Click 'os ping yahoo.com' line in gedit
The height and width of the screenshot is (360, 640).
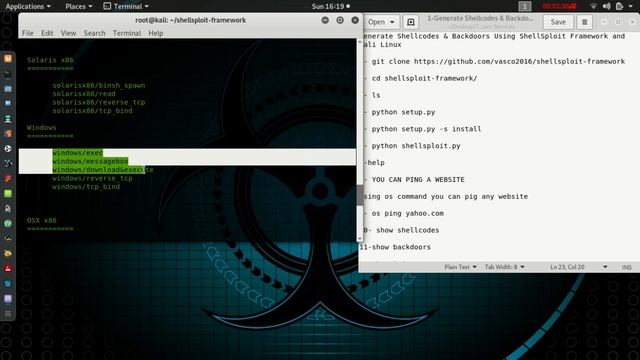[x=407, y=213]
